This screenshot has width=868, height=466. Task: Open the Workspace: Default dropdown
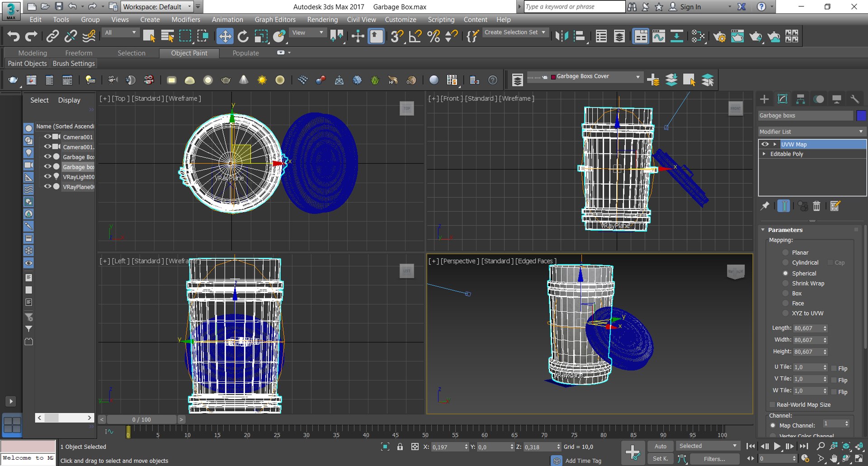[x=157, y=7]
